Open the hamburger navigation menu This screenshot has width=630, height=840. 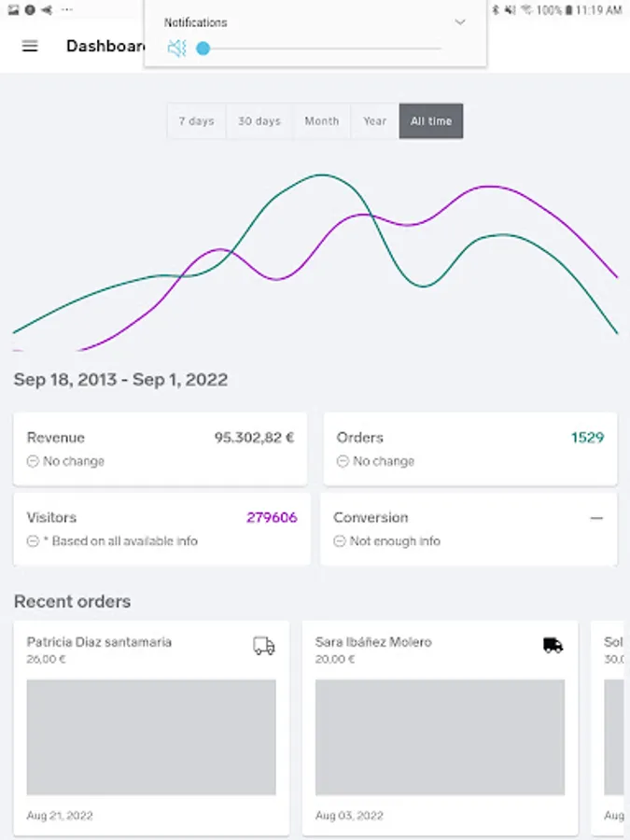(30, 46)
